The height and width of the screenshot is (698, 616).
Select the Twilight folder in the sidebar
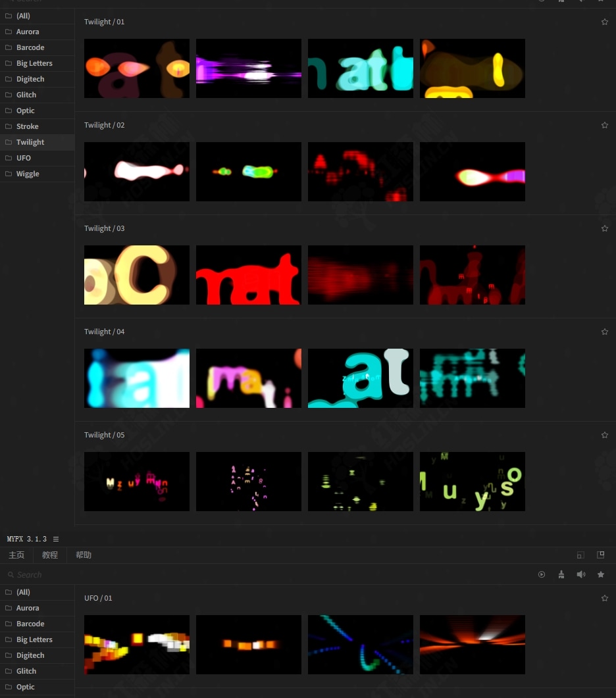tap(37, 143)
